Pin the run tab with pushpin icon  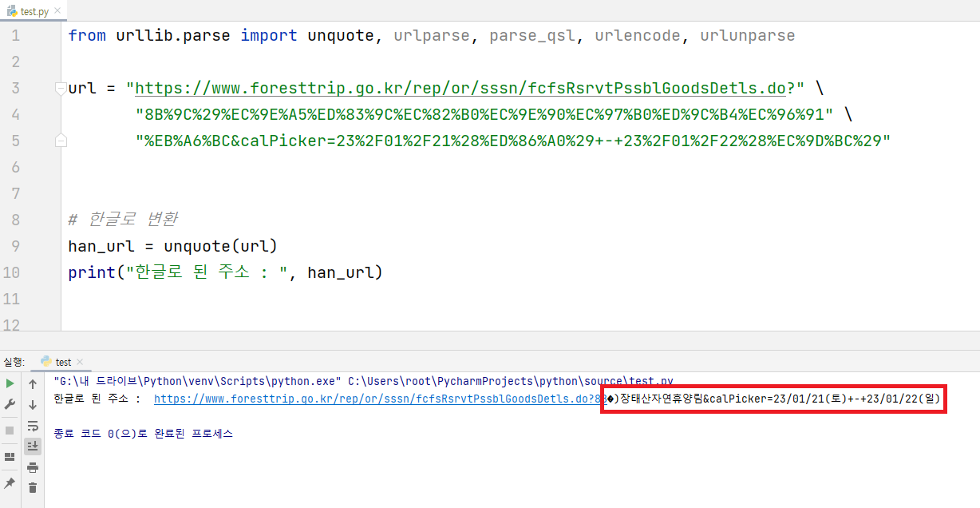10,483
